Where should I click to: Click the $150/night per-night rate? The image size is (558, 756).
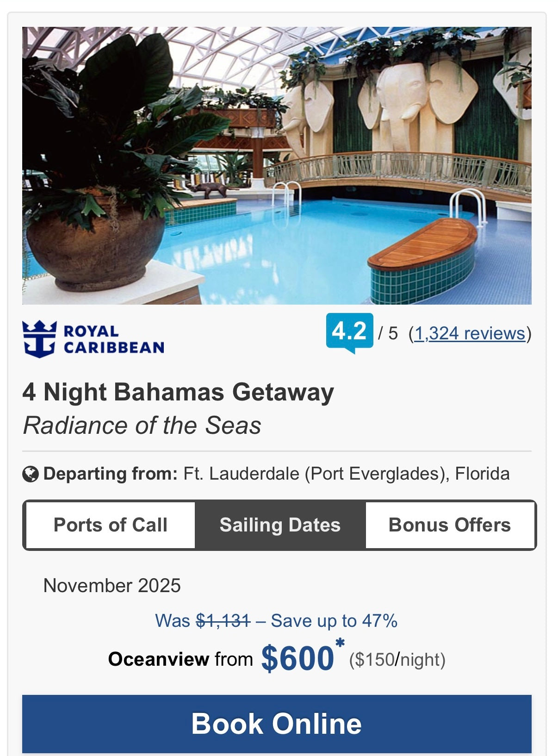pos(397,660)
